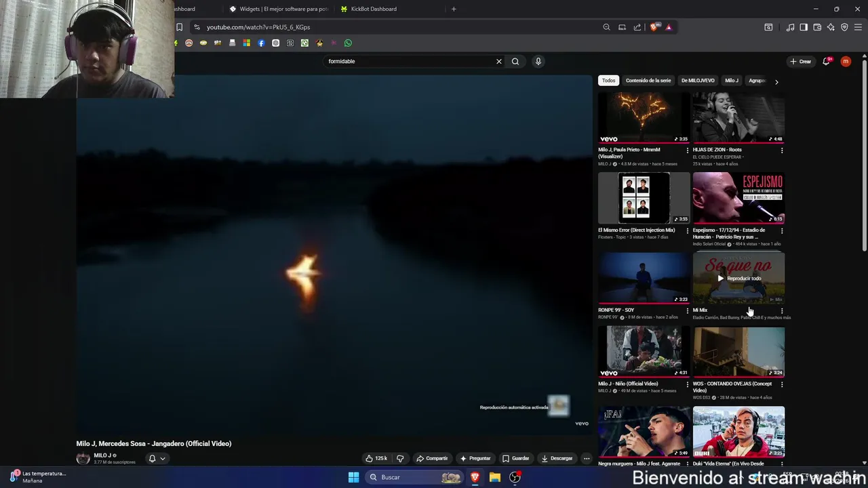Open options menu for El Mismo Error video

pos(687,230)
